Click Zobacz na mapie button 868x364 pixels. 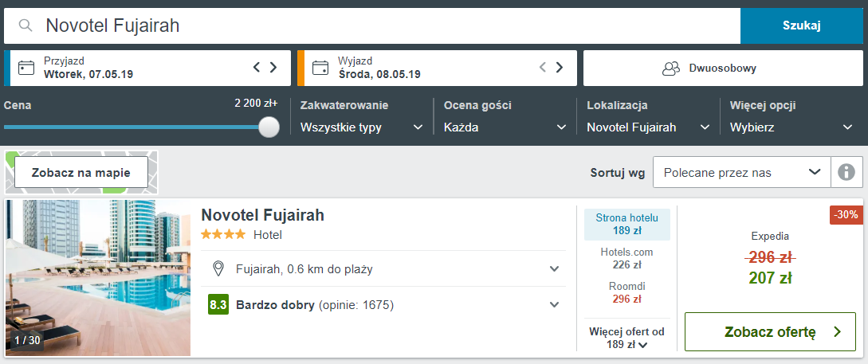[81, 173]
